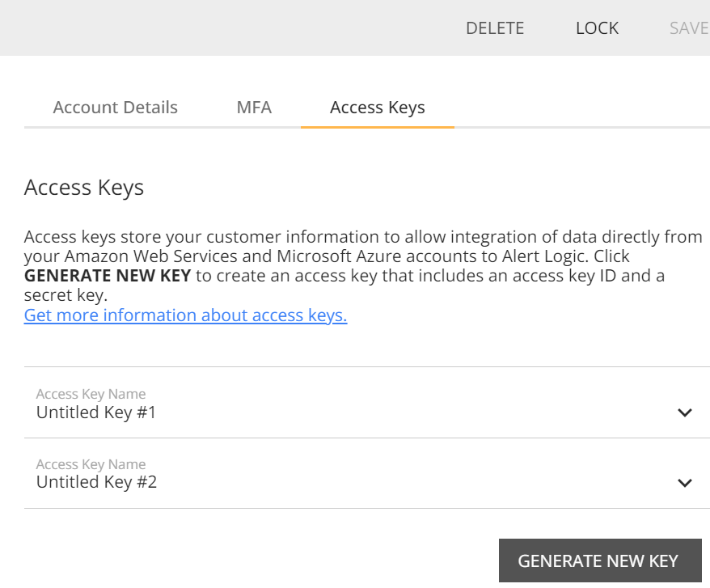Click the LOCK action in the toolbar
710x588 pixels.
(597, 27)
